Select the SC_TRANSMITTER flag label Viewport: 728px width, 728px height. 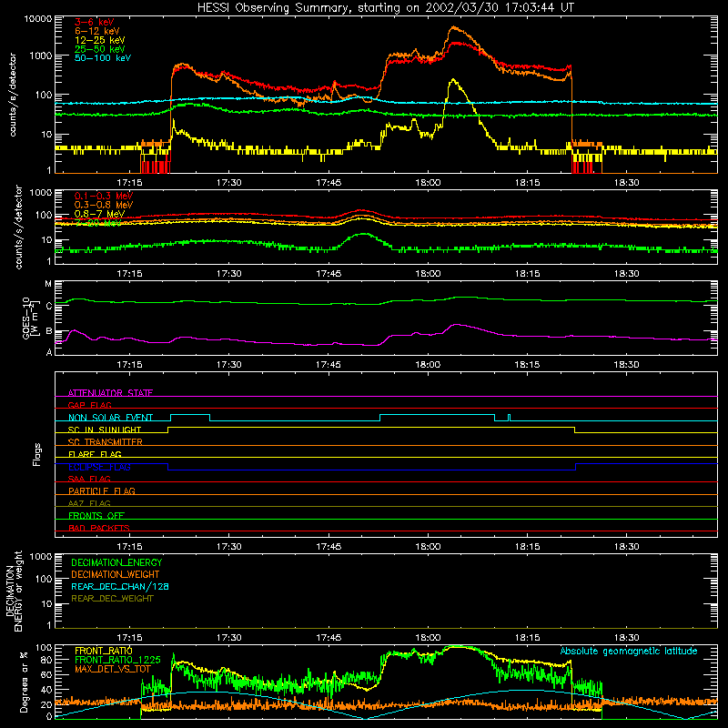(105, 442)
